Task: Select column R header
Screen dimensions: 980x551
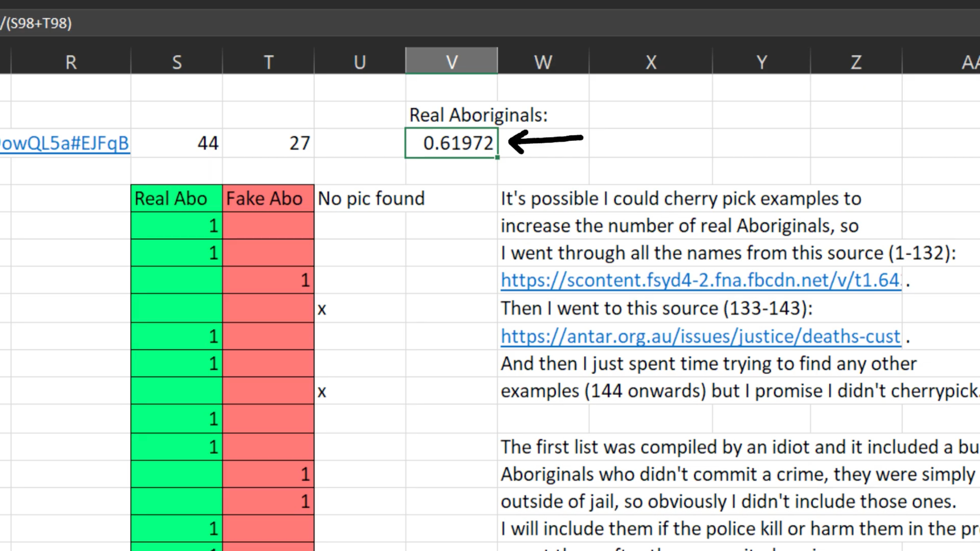Action: tap(71, 61)
